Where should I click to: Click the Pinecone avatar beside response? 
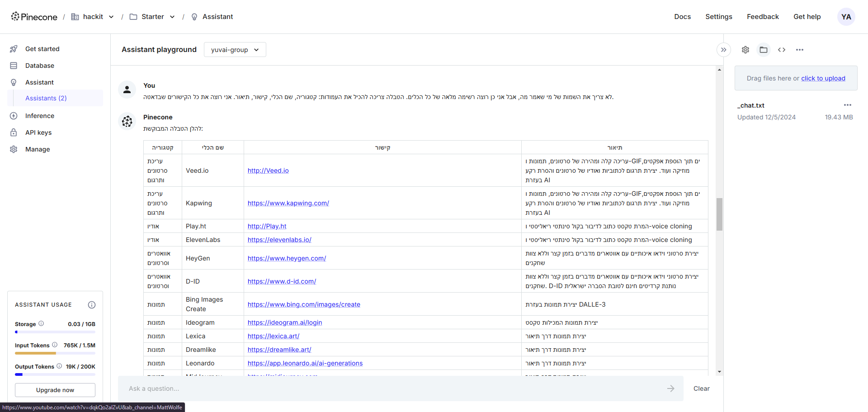[x=127, y=121]
